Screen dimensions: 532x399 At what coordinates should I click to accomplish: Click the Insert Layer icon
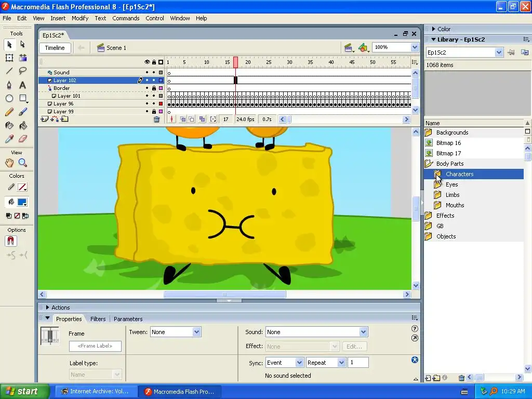tap(45, 119)
